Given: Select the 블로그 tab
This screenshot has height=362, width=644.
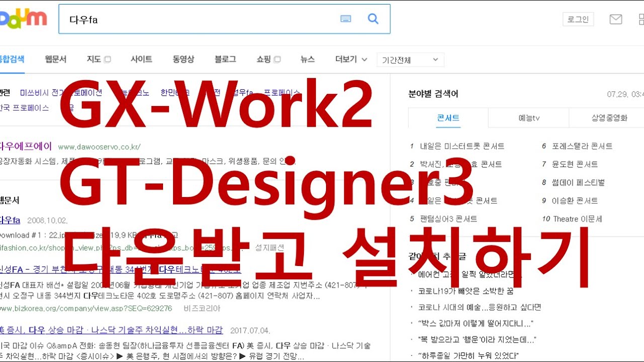Looking at the screenshot, I should [x=225, y=59].
